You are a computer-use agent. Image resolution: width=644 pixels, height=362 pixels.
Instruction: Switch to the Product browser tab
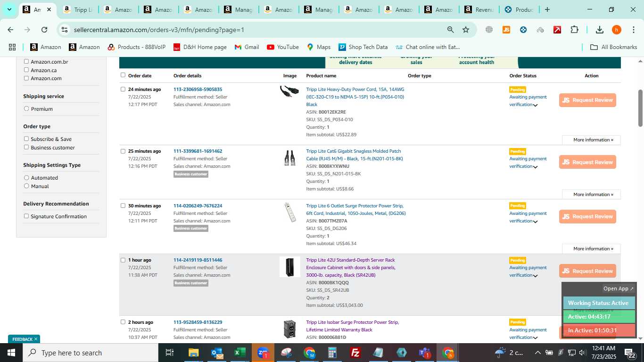[519, 9]
